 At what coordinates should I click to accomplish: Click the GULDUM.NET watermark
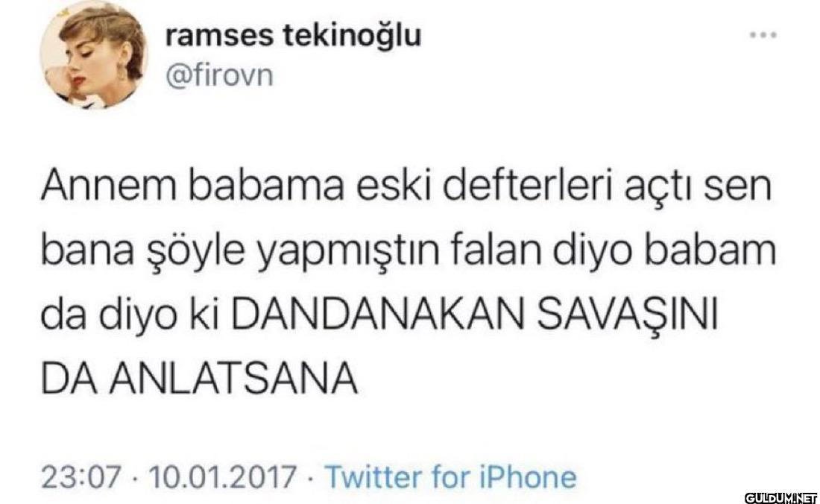780,496
